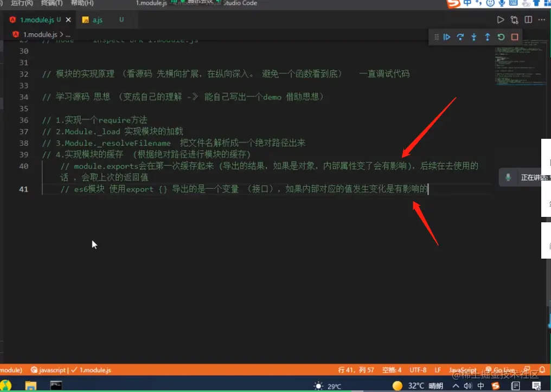Click line number 41 in the gutter
Image resolution: width=551 pixels, height=392 pixels.
pos(23,189)
